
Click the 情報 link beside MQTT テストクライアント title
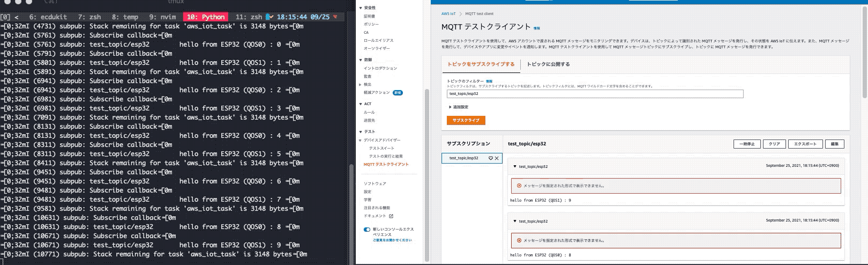[537, 28]
